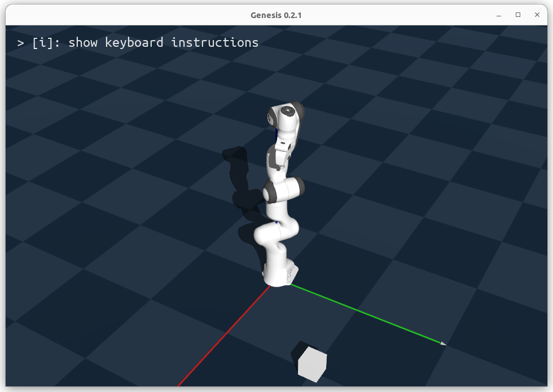The image size is (553, 392).
Task: Close the Genesis viewer window
Action: (x=537, y=15)
